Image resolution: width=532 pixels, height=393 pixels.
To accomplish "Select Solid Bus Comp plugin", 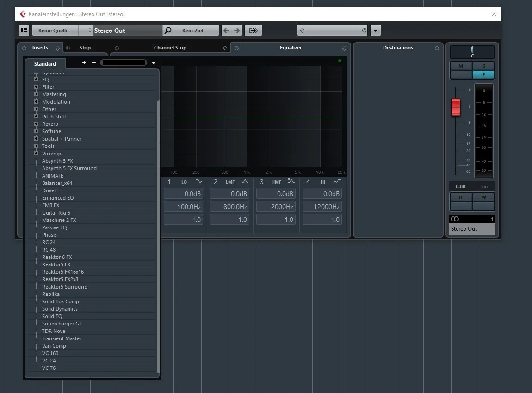I will 61,301.
